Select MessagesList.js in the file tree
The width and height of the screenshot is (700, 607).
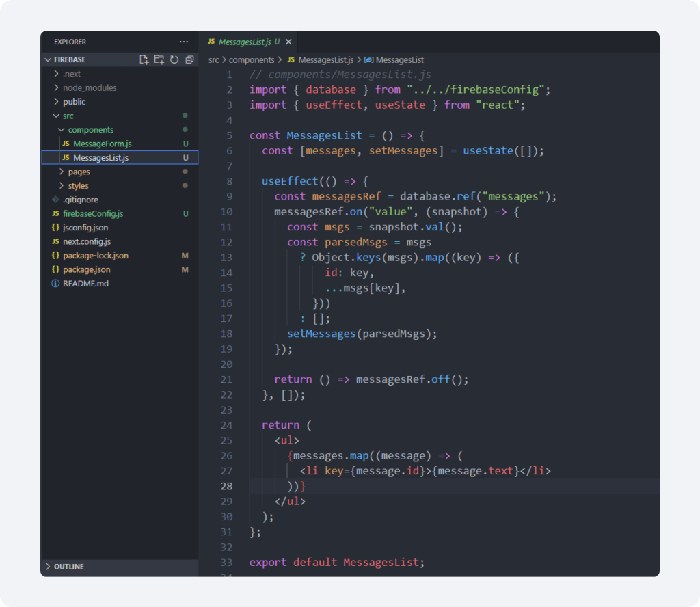pos(120,157)
